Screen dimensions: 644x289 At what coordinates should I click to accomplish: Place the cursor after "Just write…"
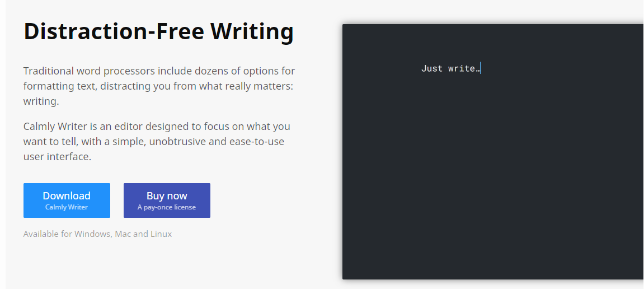pos(481,69)
